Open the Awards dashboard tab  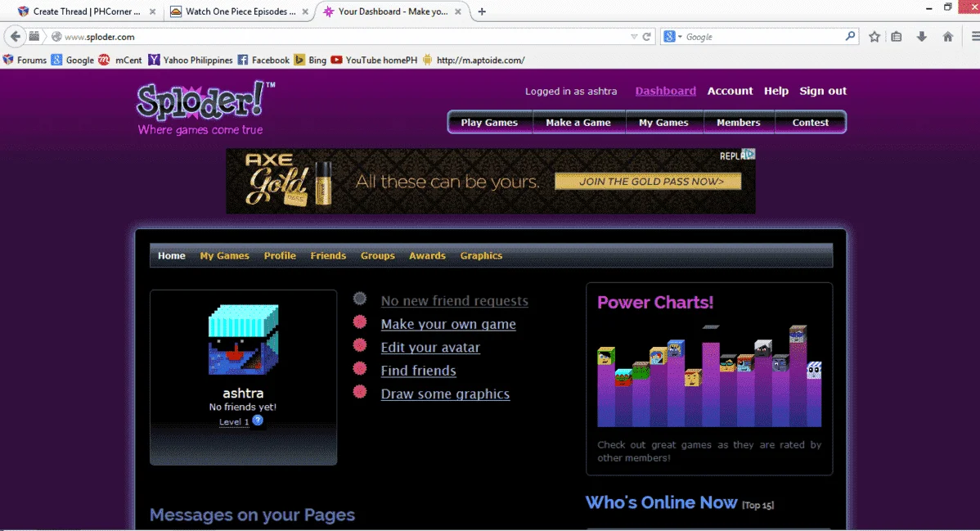(428, 256)
